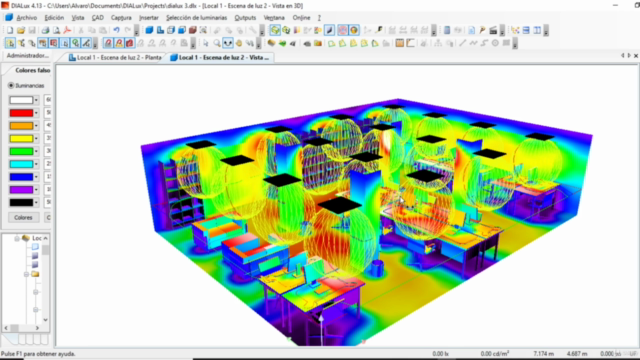Screen dimensions: 640x360
Task: Open a project with the folder icon
Action: tap(21, 30)
